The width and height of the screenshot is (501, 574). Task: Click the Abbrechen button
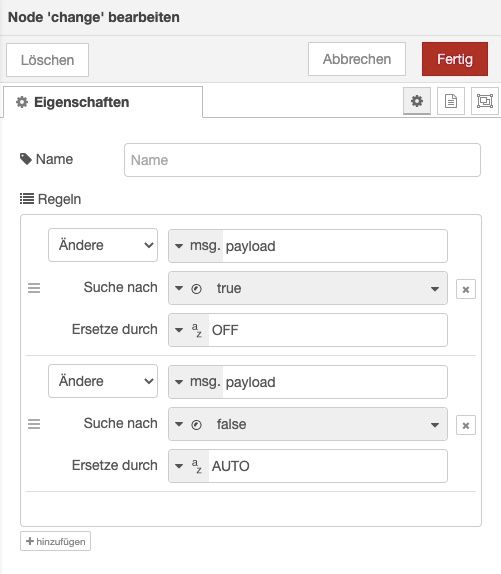click(x=357, y=59)
